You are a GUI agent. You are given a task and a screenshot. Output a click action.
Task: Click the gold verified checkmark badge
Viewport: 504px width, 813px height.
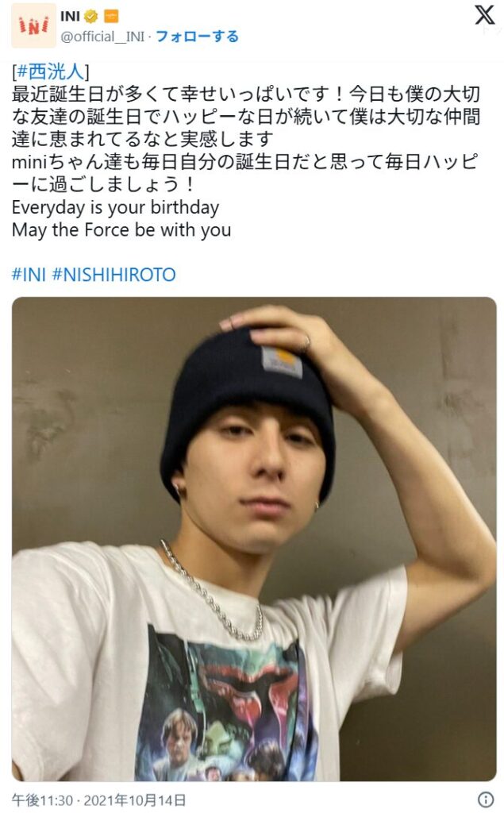point(90,17)
